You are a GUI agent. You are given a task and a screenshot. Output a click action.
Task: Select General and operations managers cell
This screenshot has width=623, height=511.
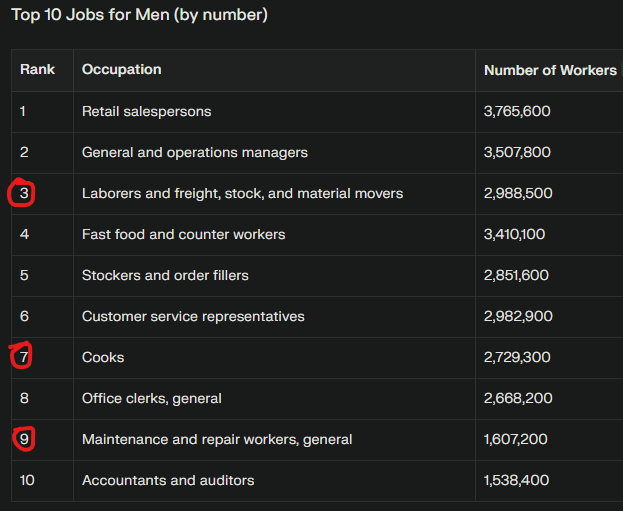(x=195, y=153)
